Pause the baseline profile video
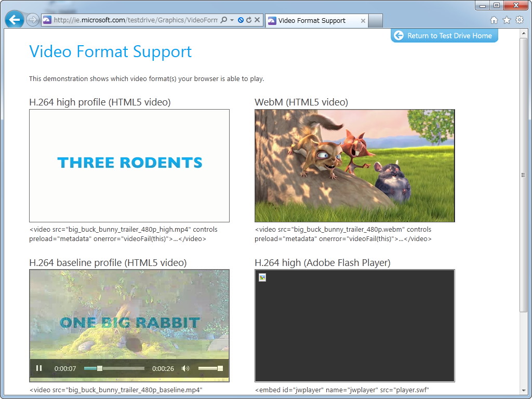532x399 pixels. point(39,368)
